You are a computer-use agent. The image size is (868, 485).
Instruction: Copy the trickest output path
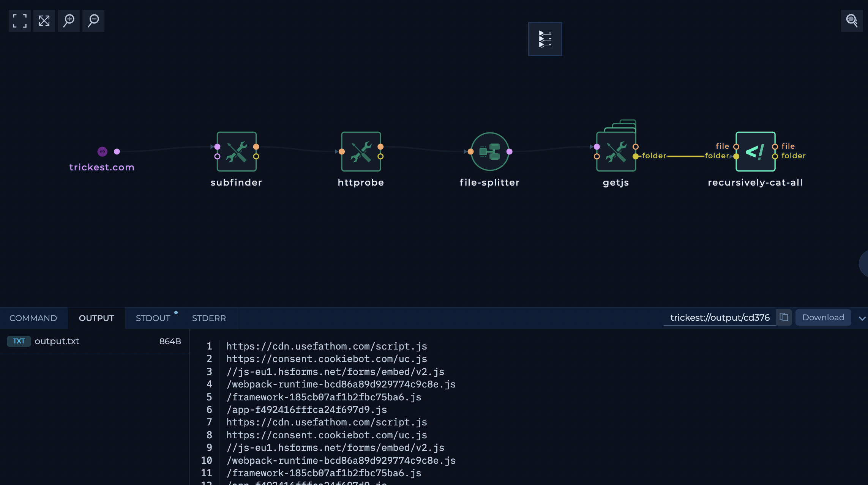pos(784,317)
